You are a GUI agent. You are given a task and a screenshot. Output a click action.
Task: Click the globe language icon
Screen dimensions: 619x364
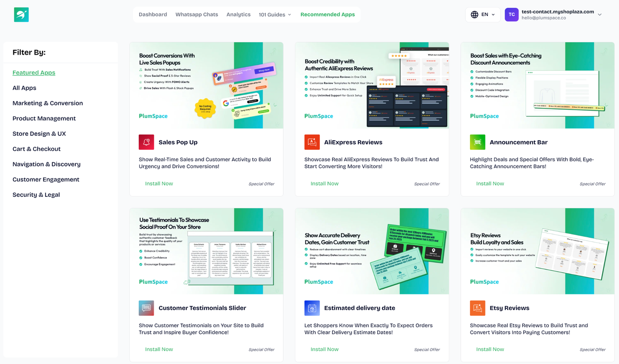point(474,15)
